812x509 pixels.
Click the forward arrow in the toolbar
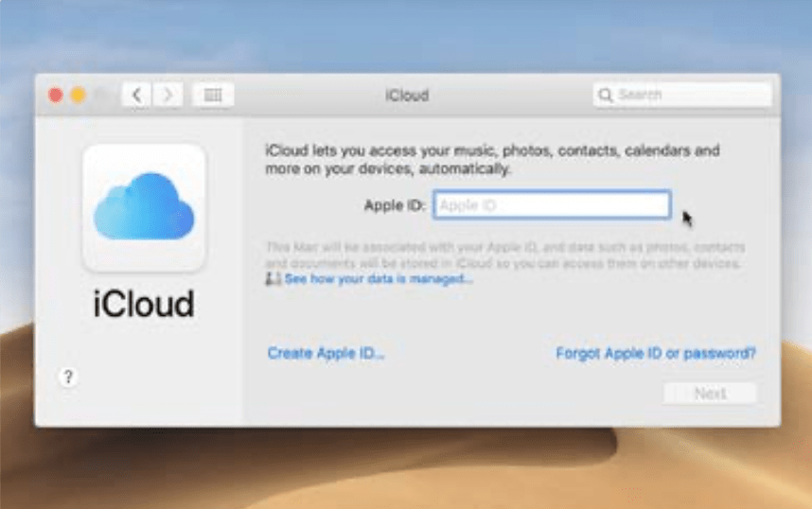click(168, 96)
